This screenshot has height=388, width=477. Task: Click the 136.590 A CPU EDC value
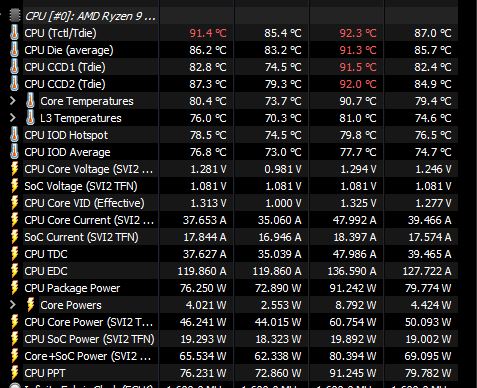tap(352, 271)
